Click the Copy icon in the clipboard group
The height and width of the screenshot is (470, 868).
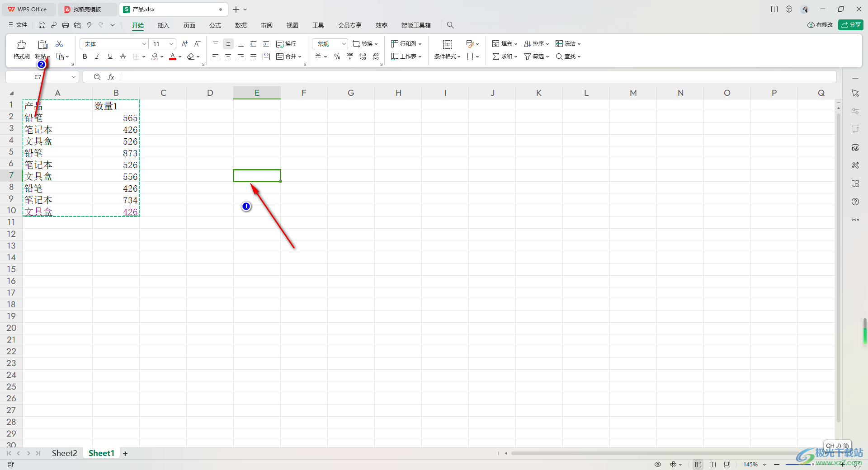[x=60, y=56]
